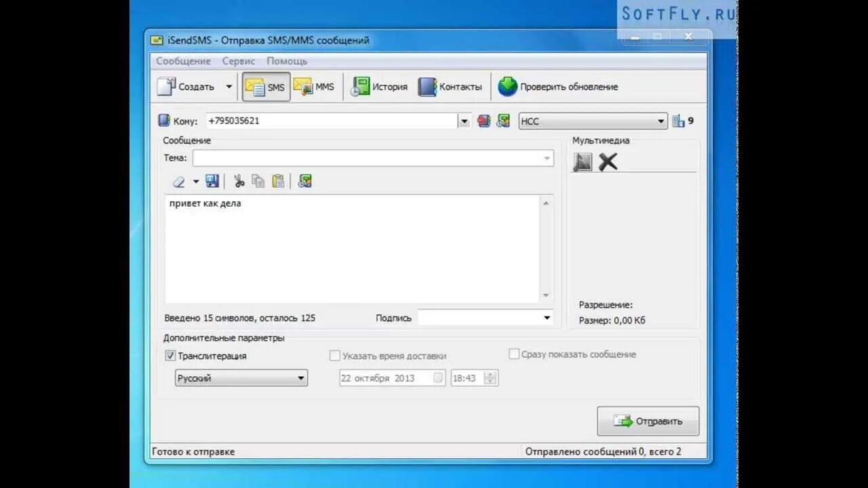Enable Сразу показать сообщение checkbox
868x488 pixels.
[514, 354]
